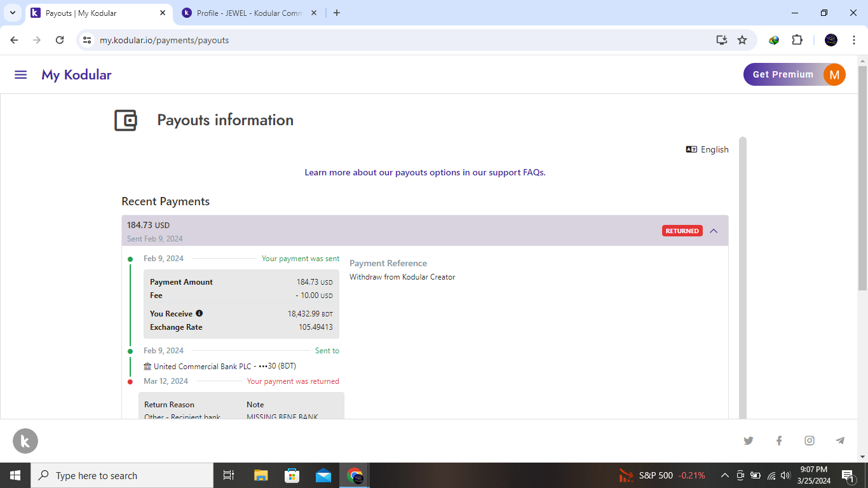
Task: Open Task View on the taskbar
Action: [229, 475]
